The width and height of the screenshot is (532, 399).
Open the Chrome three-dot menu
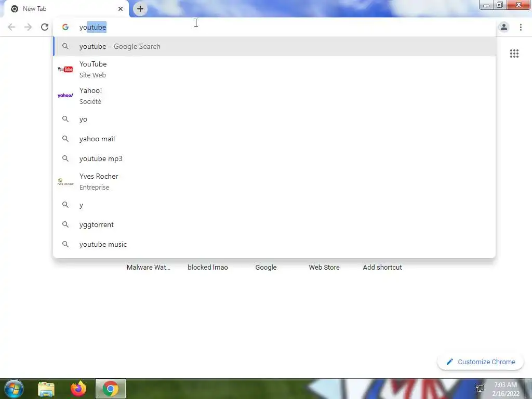pyautogui.click(x=521, y=27)
